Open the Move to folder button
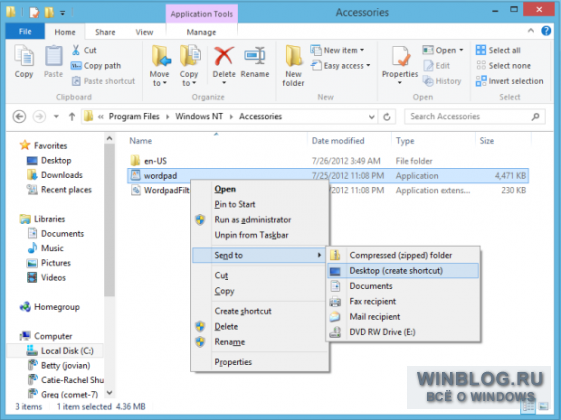 tap(160, 66)
